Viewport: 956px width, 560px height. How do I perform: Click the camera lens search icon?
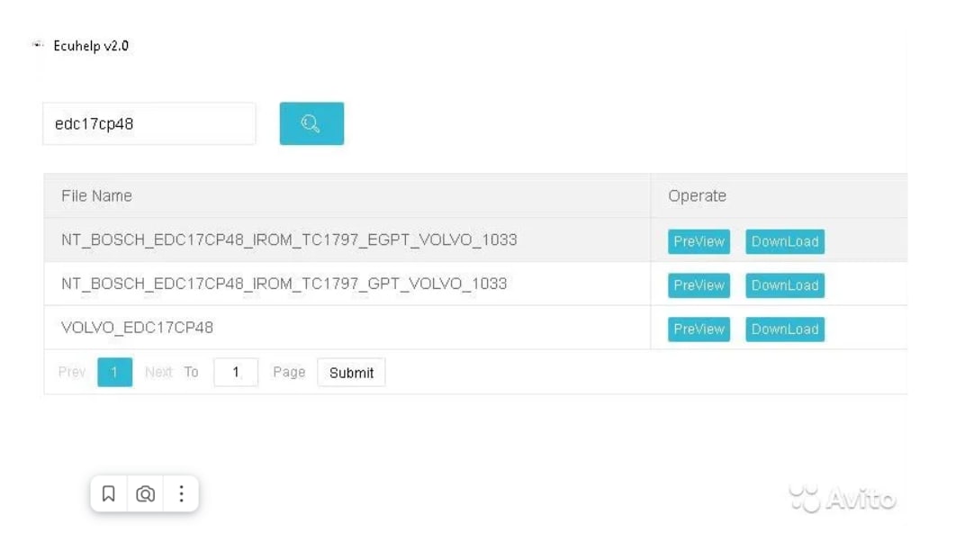point(145,493)
